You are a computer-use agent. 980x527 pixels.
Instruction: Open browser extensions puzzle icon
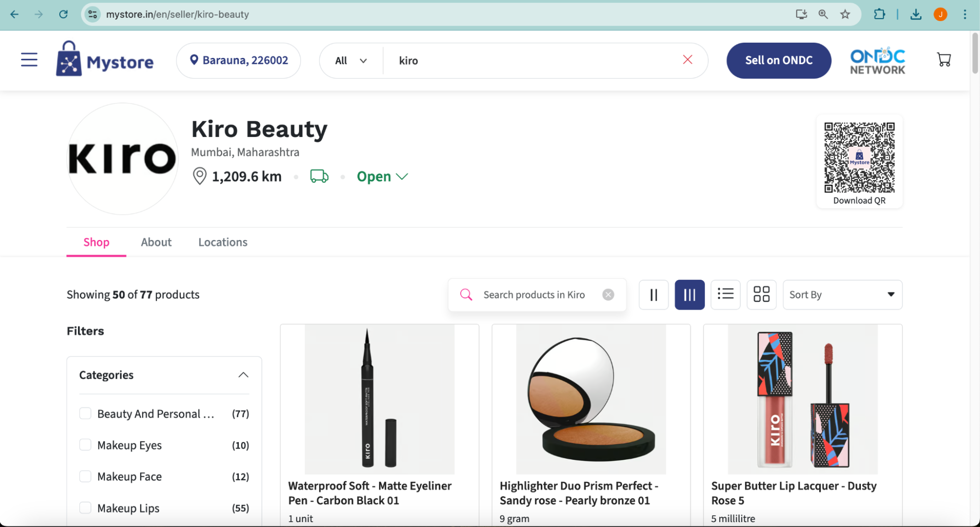[x=879, y=14]
